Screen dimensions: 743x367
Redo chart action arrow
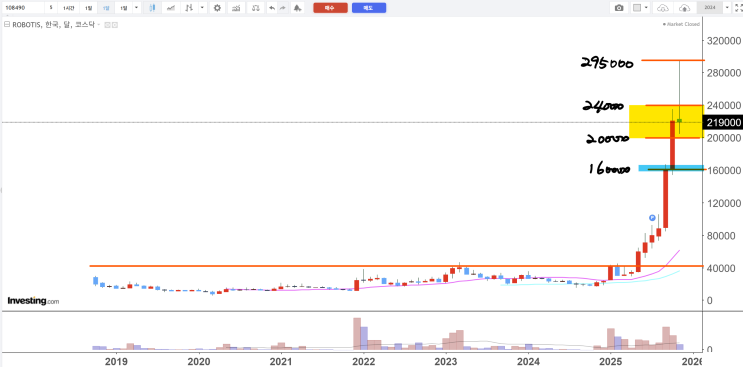282,8
